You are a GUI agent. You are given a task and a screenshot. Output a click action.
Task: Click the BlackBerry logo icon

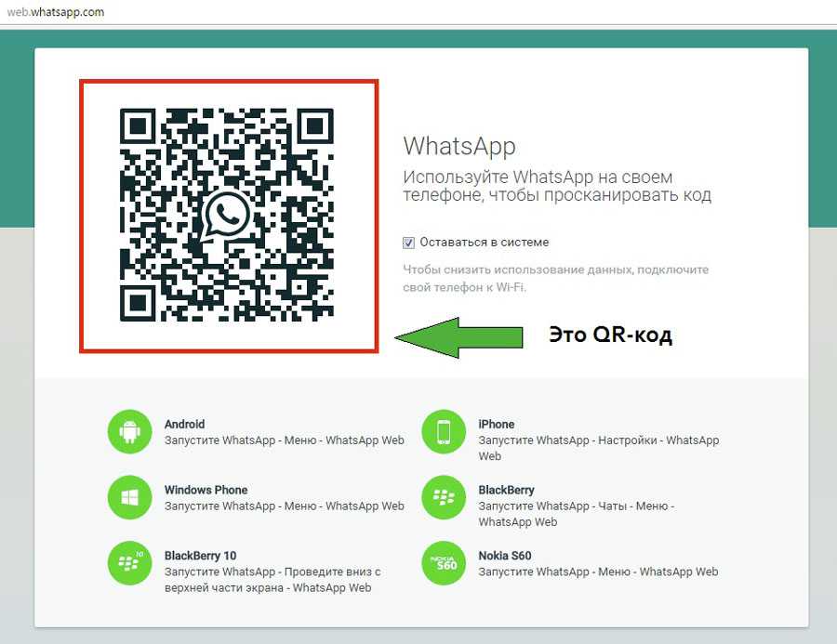[x=444, y=497]
